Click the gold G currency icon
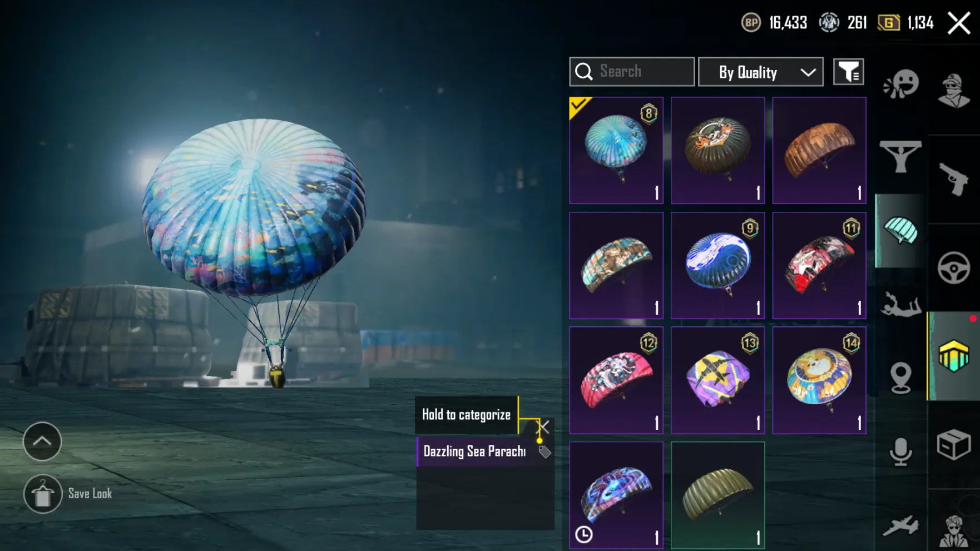The height and width of the screenshot is (551, 980). pos(889,23)
